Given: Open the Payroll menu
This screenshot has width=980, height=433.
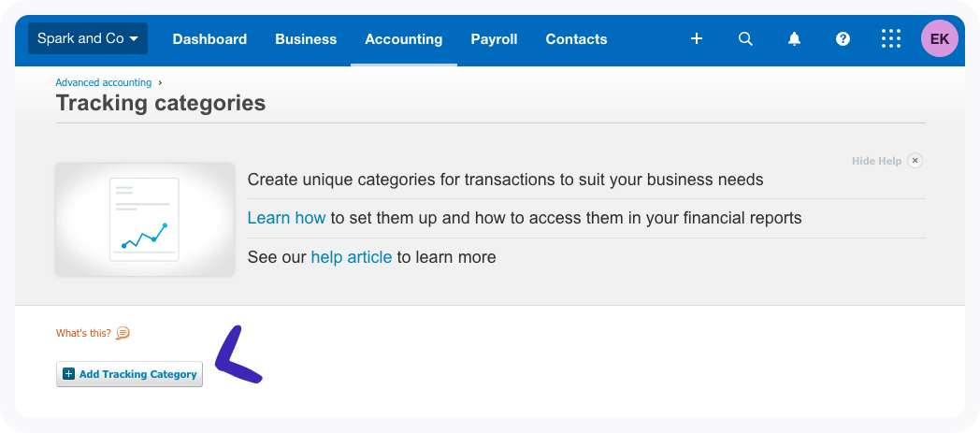Looking at the screenshot, I should coord(494,39).
